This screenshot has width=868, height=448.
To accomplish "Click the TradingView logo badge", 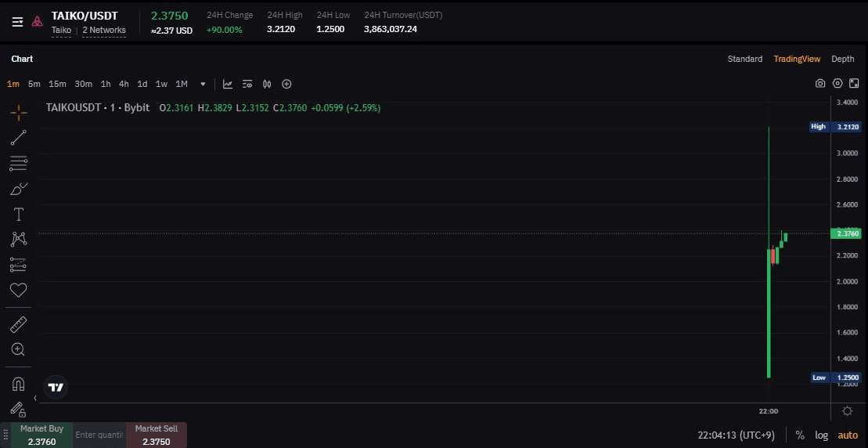I will pos(56,387).
